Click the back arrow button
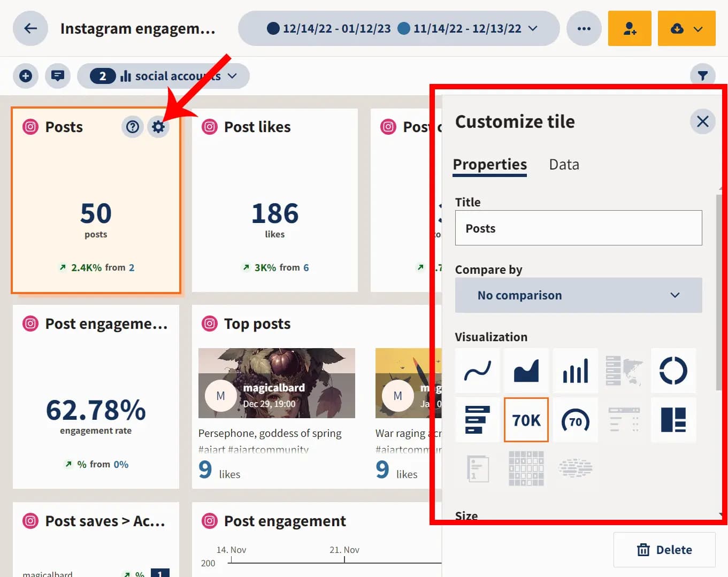The height and width of the screenshot is (577, 728). tap(30, 28)
